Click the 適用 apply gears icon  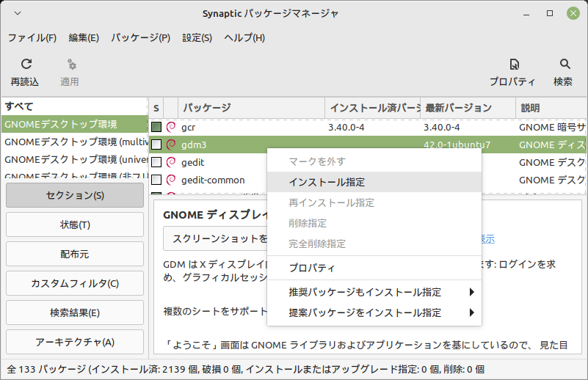click(x=71, y=65)
